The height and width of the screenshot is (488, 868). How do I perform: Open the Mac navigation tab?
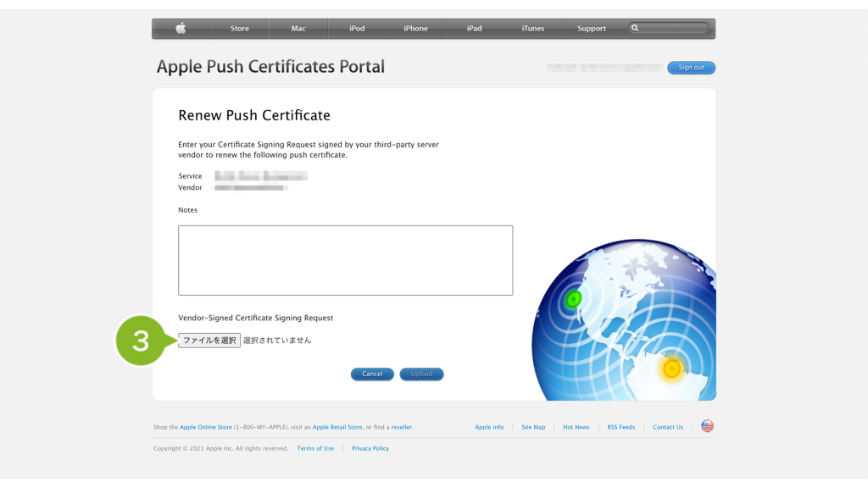coord(298,29)
